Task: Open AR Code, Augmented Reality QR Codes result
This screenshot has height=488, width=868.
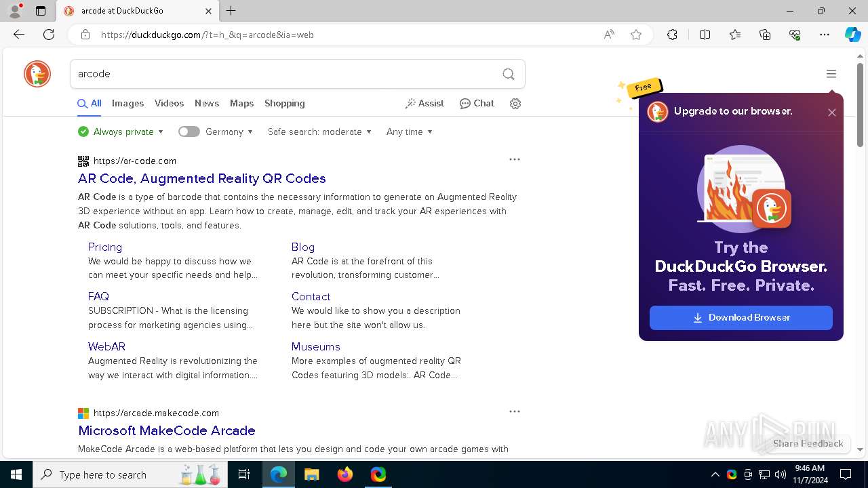Action: coord(202,178)
